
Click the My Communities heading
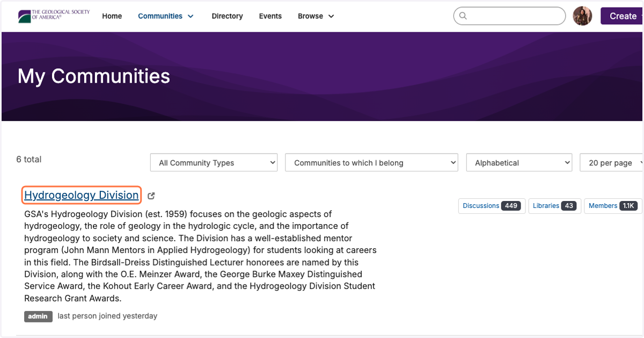[94, 76]
